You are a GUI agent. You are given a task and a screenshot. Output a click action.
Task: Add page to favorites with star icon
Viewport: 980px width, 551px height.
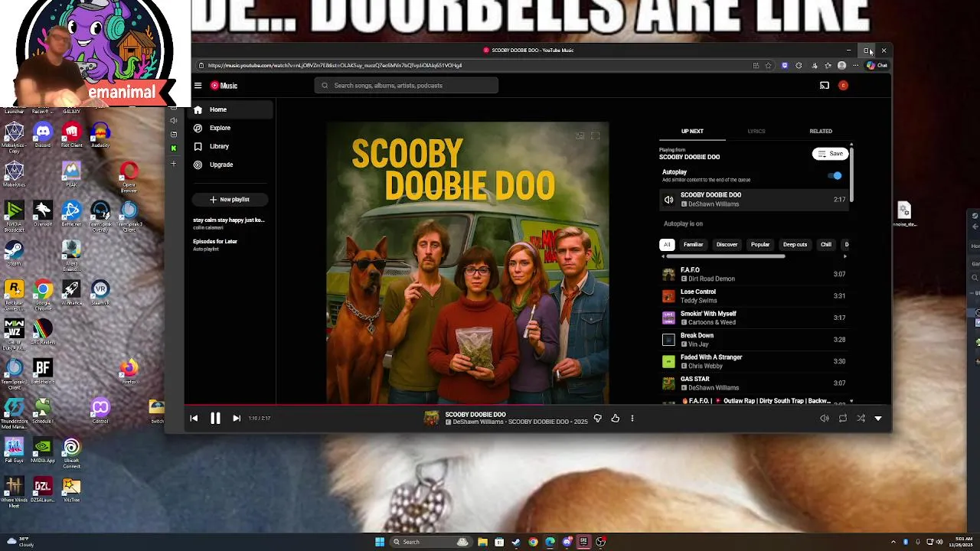(x=769, y=66)
